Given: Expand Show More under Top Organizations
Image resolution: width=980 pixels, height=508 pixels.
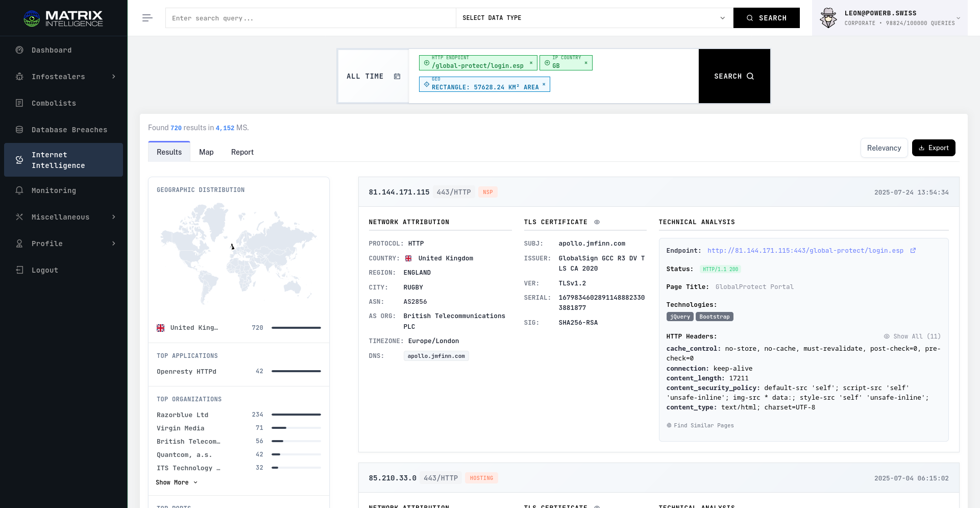Looking at the screenshot, I should click(x=176, y=482).
